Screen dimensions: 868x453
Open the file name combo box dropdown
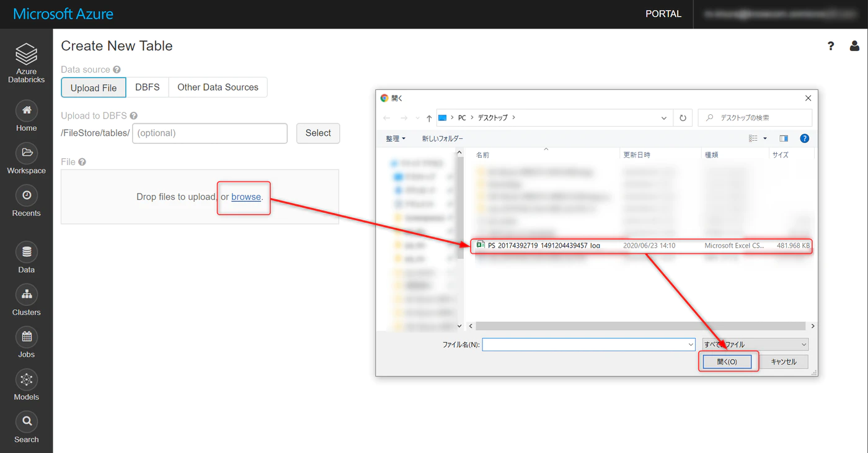pyautogui.click(x=691, y=344)
